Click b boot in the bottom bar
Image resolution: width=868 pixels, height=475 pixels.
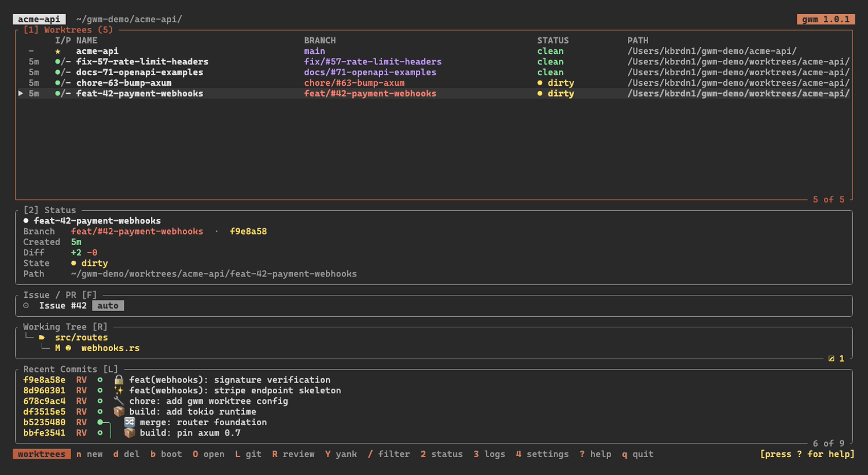pyautogui.click(x=166, y=454)
